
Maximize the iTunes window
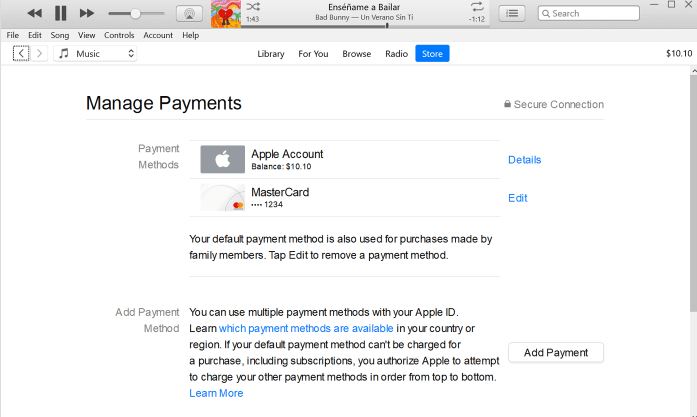(x=671, y=4)
